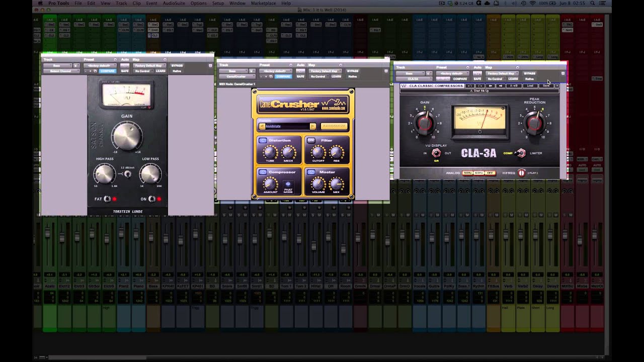Click CamelCrusher compressor AMOUNT knob
The width and height of the screenshot is (644, 362).
(270, 184)
